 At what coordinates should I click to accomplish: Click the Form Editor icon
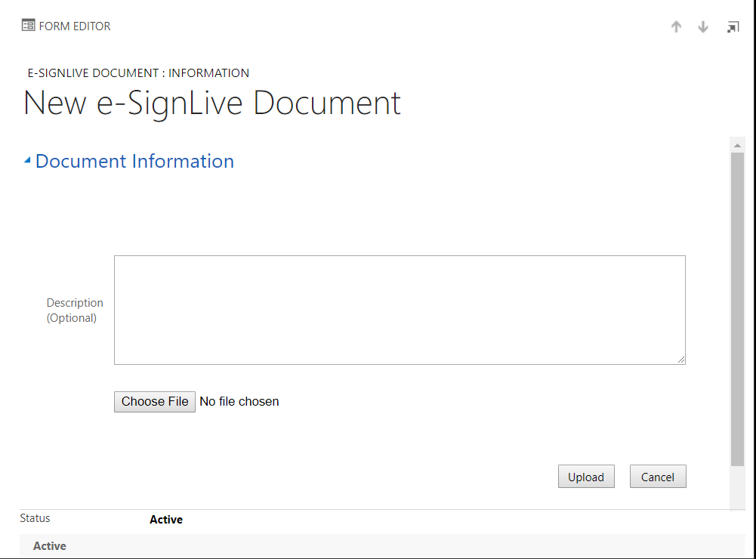pyautogui.click(x=28, y=26)
